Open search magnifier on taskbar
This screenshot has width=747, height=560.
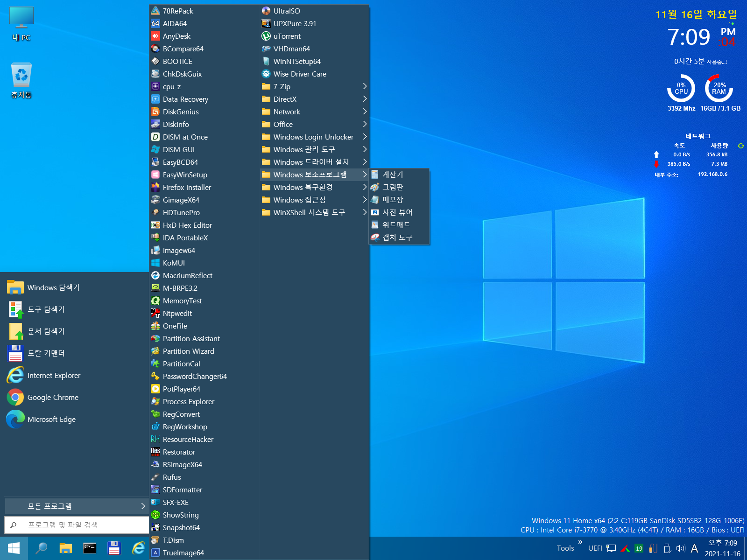[42, 548]
